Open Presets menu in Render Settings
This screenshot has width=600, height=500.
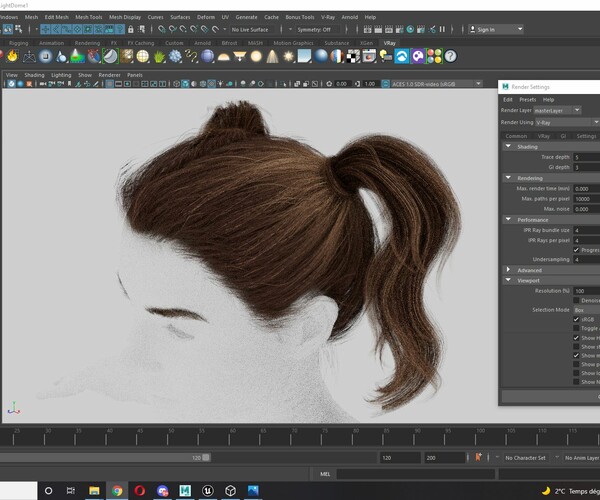(528, 99)
